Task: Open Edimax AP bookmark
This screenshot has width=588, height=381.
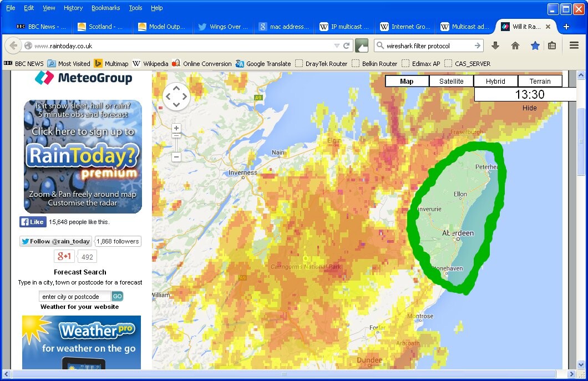Action: pos(420,64)
